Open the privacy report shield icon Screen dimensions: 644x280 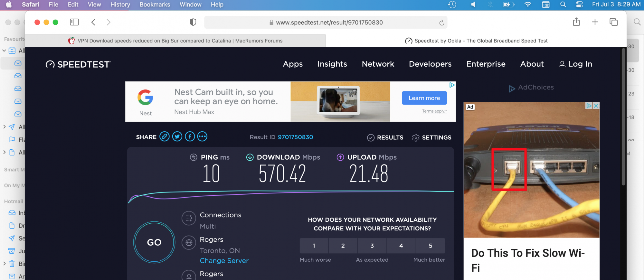193,22
